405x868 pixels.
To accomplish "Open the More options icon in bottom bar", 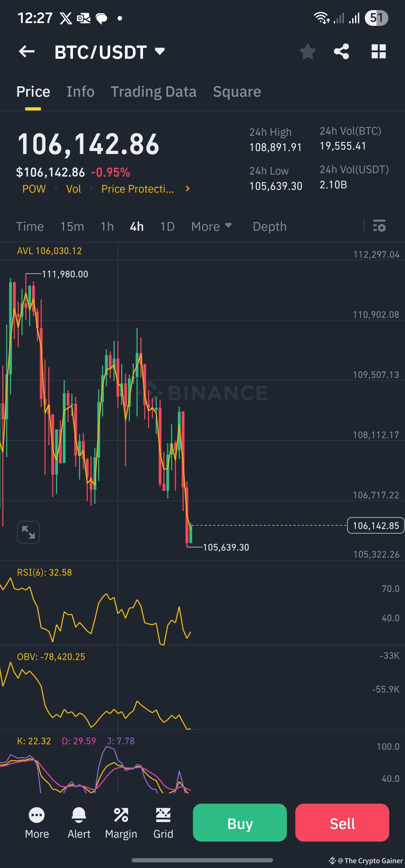I will [37, 822].
